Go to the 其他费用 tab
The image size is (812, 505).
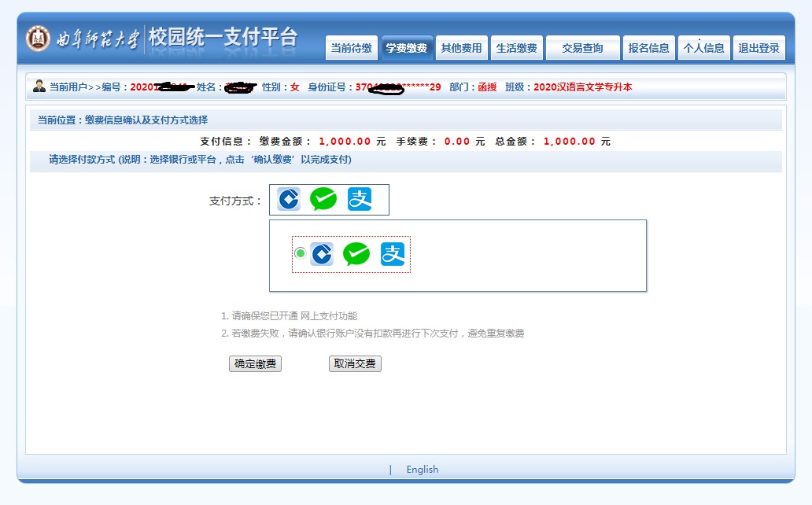click(x=462, y=48)
